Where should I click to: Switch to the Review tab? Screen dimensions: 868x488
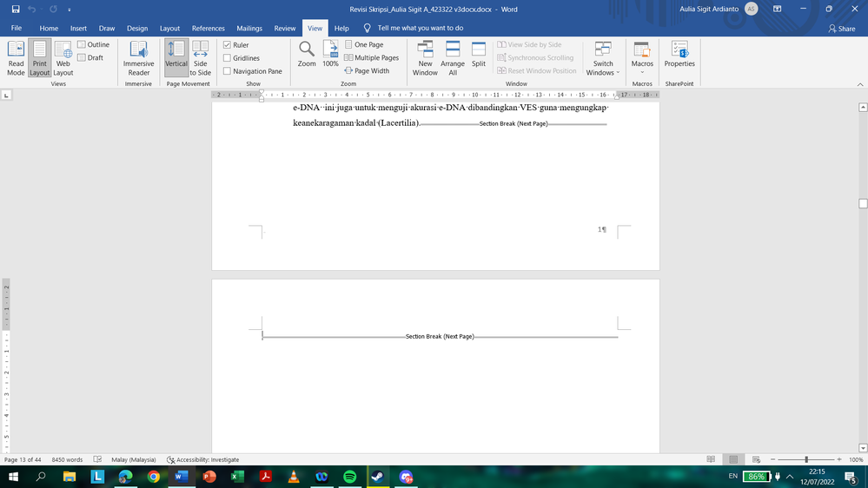[285, 28]
